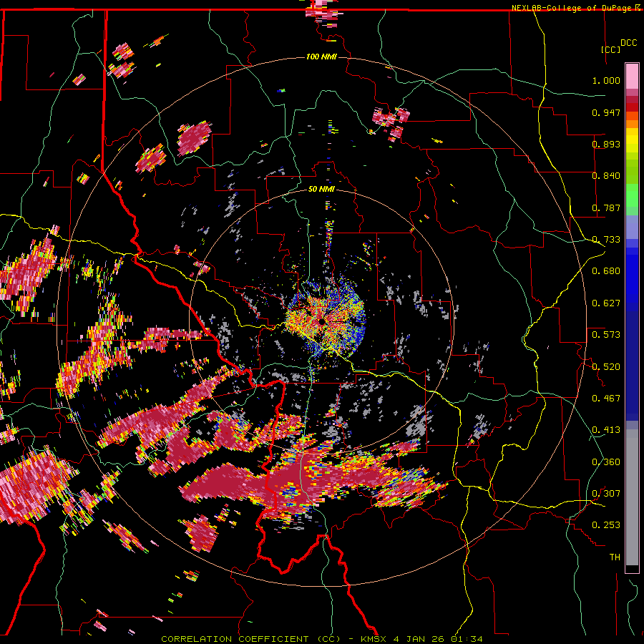The width and height of the screenshot is (644, 644).
Task: Click the 0.467 scale value
Action: (606, 398)
